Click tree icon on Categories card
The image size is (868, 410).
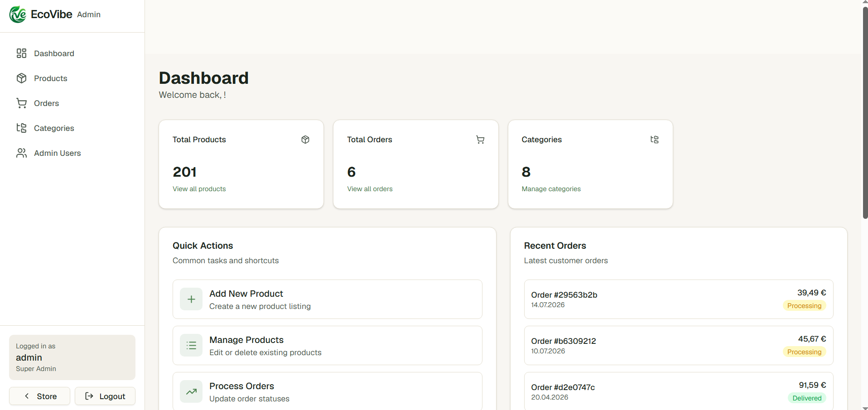(655, 140)
